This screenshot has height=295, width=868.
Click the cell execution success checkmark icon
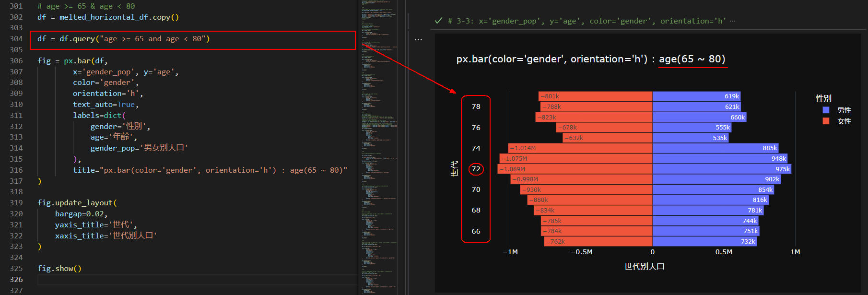pyautogui.click(x=438, y=21)
